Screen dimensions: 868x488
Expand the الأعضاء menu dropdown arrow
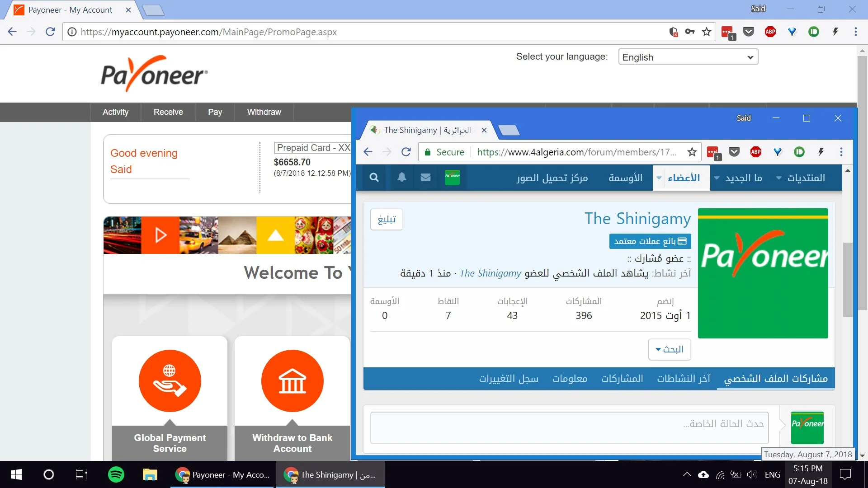coord(659,178)
